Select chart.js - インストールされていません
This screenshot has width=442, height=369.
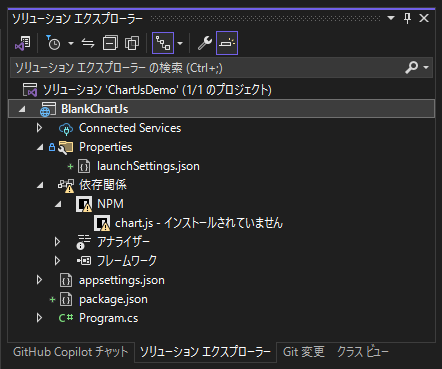199,223
